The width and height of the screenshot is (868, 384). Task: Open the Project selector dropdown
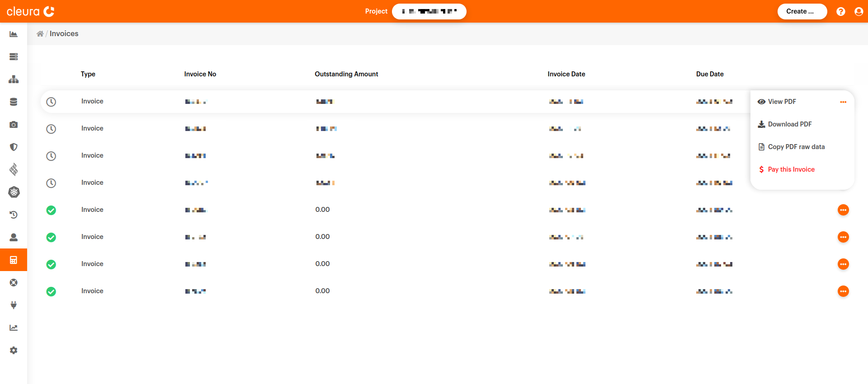[429, 11]
